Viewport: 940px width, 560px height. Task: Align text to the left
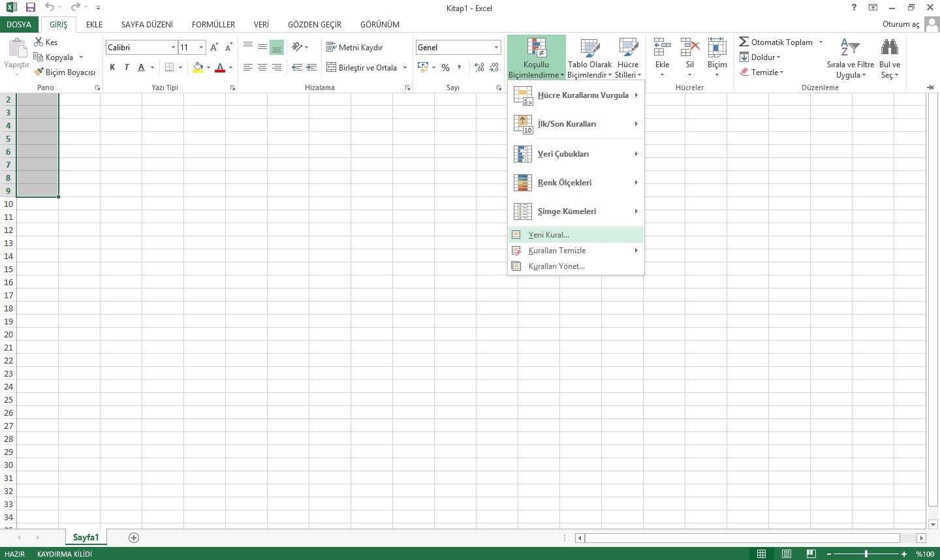coord(248,67)
